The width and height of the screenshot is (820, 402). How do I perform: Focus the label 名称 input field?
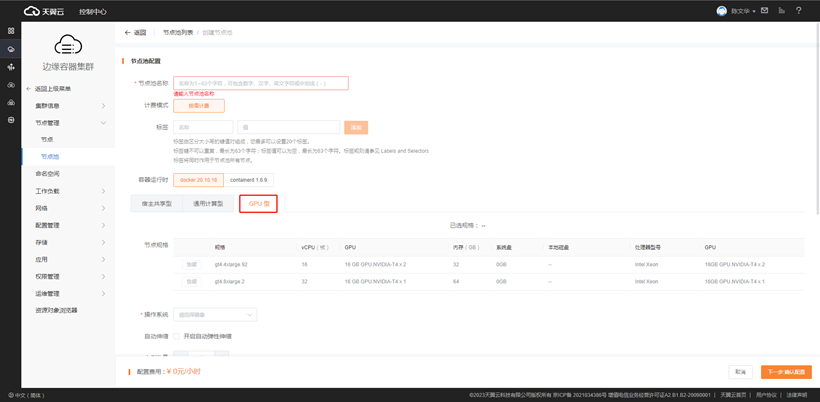203,127
